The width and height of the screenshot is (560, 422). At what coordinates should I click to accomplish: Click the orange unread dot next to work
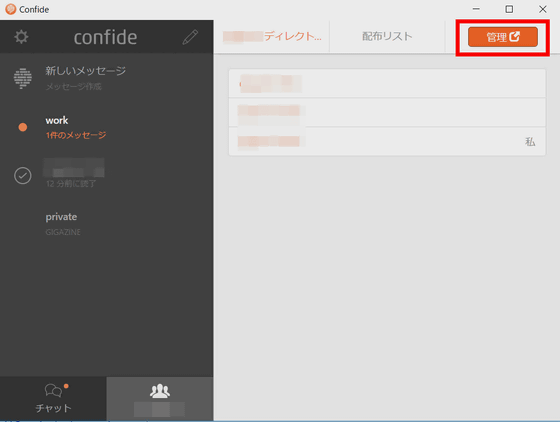pyautogui.click(x=22, y=127)
